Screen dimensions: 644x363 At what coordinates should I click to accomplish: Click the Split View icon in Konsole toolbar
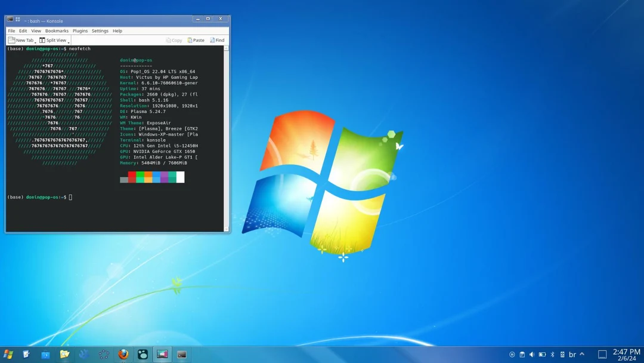click(x=42, y=40)
